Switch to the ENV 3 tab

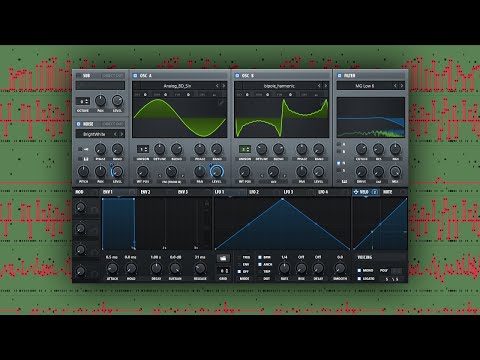click(183, 192)
